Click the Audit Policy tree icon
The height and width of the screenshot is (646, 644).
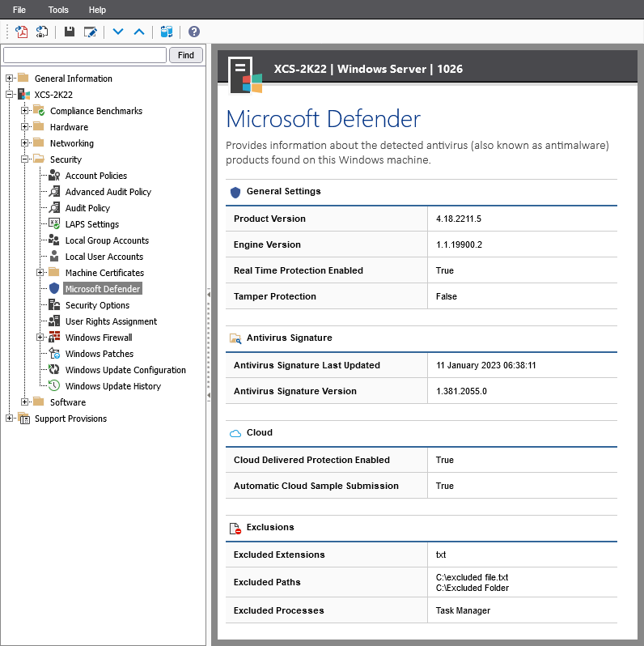pos(54,207)
